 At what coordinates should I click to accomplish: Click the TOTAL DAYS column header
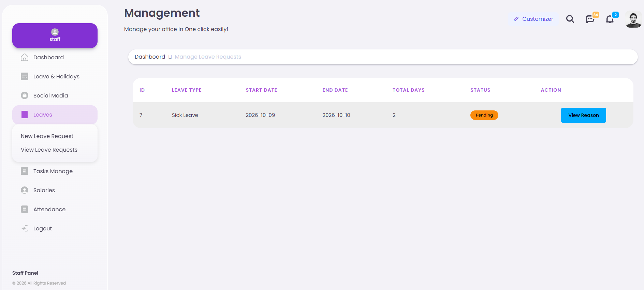408,90
